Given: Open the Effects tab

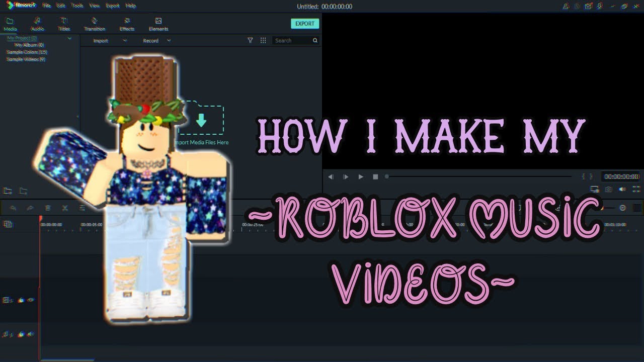Looking at the screenshot, I should 127,24.
